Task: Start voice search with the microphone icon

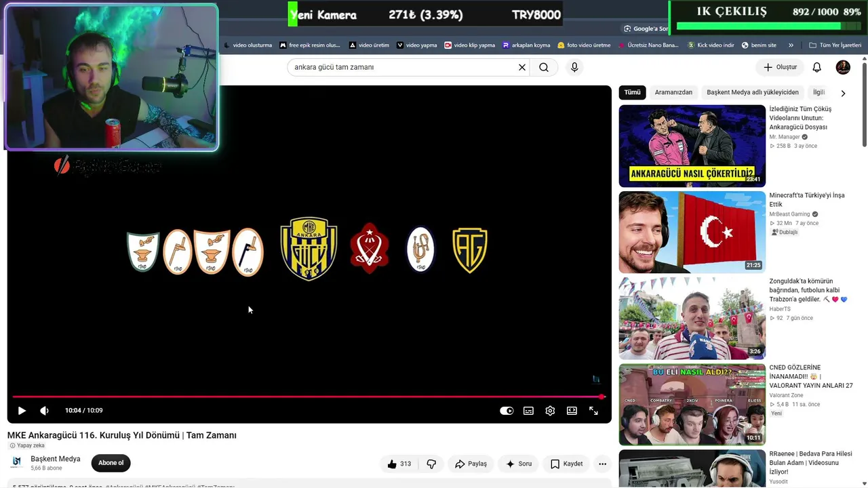Action: click(574, 67)
